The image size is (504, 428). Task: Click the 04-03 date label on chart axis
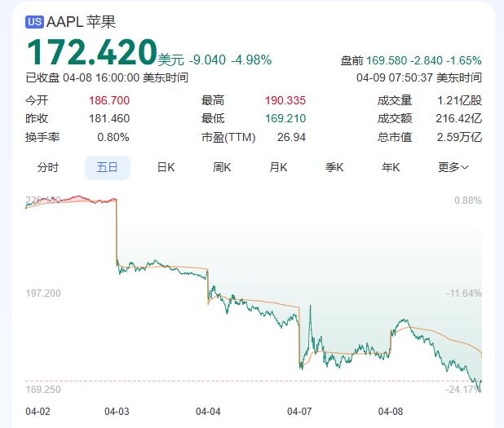pyautogui.click(x=117, y=412)
